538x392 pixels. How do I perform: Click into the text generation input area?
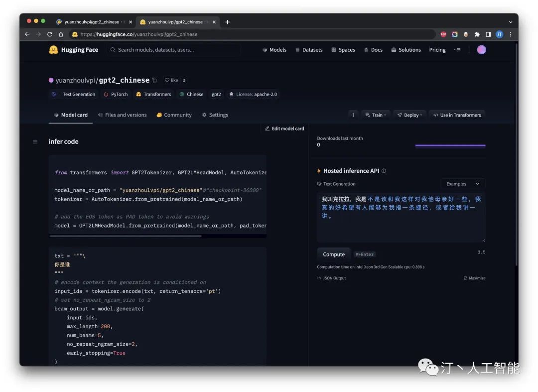[401, 217]
